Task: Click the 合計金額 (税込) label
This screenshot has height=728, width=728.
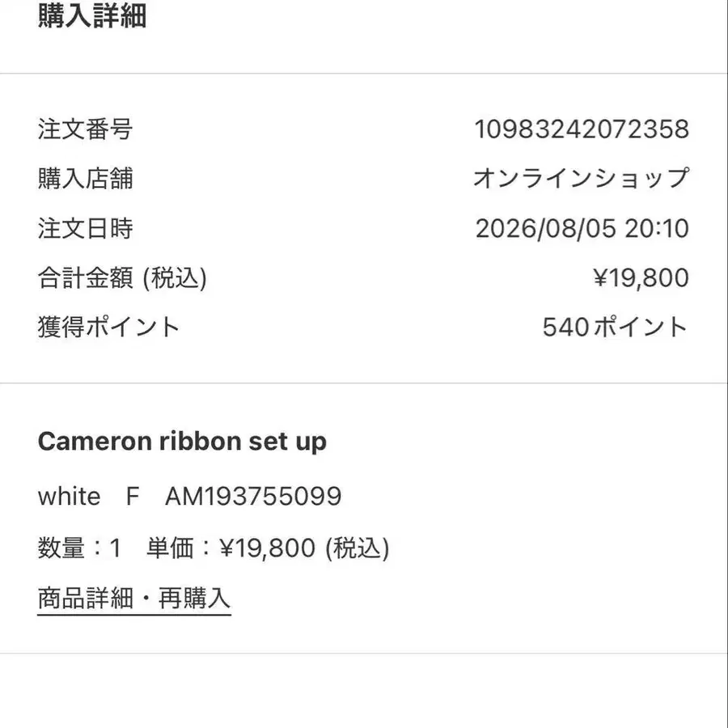Action: [123, 278]
